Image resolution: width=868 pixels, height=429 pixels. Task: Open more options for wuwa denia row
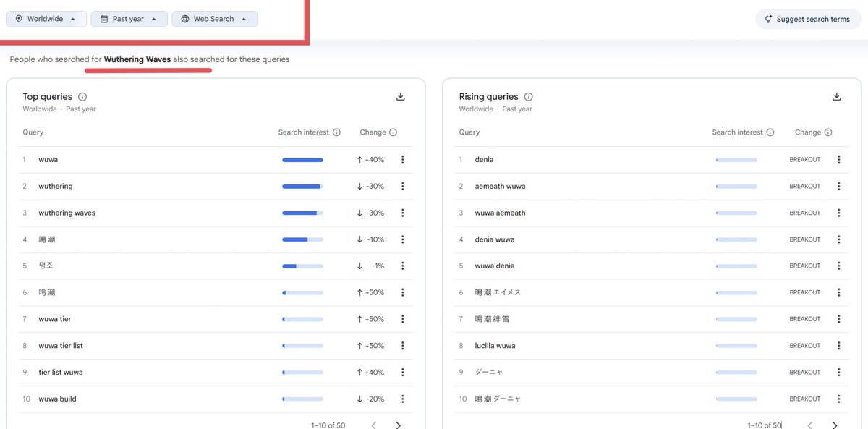pos(839,266)
